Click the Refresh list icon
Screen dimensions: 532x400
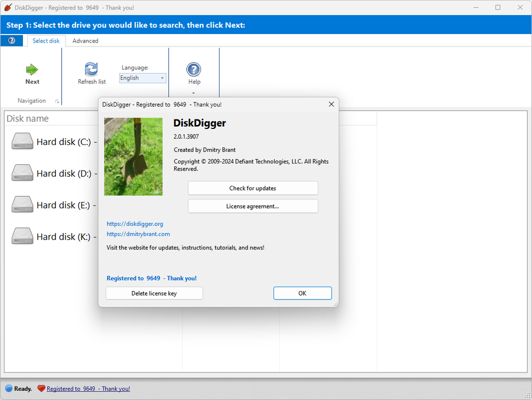[91, 69]
